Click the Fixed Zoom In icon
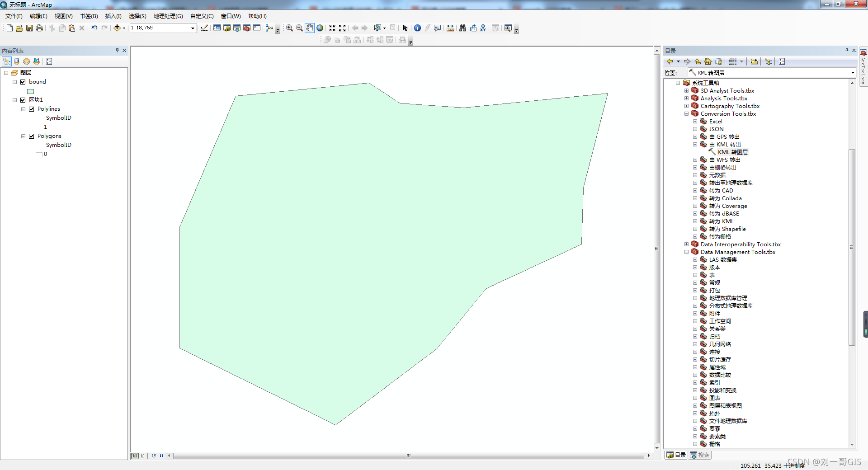 [x=332, y=28]
